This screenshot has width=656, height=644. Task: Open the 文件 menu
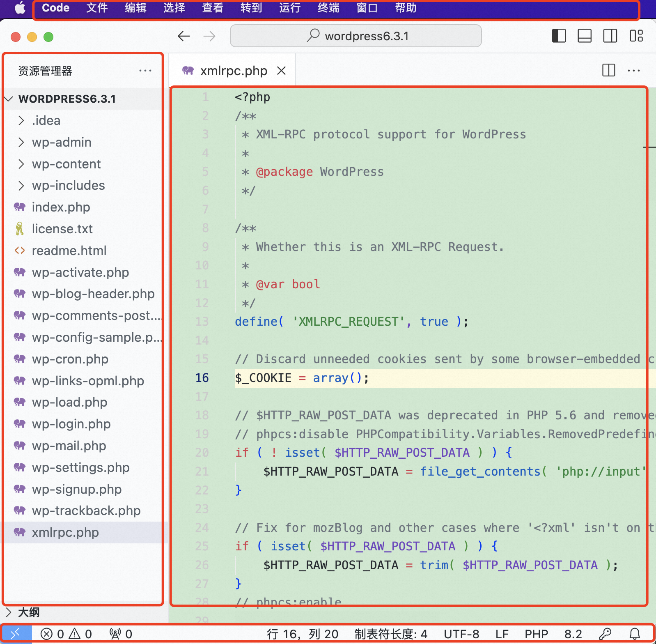point(97,8)
